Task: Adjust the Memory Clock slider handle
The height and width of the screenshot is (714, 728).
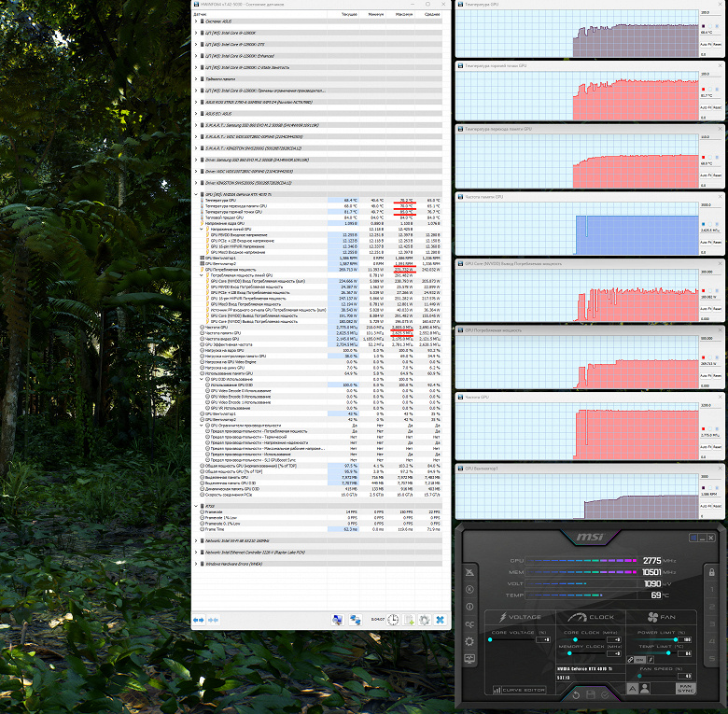Action: tap(569, 653)
